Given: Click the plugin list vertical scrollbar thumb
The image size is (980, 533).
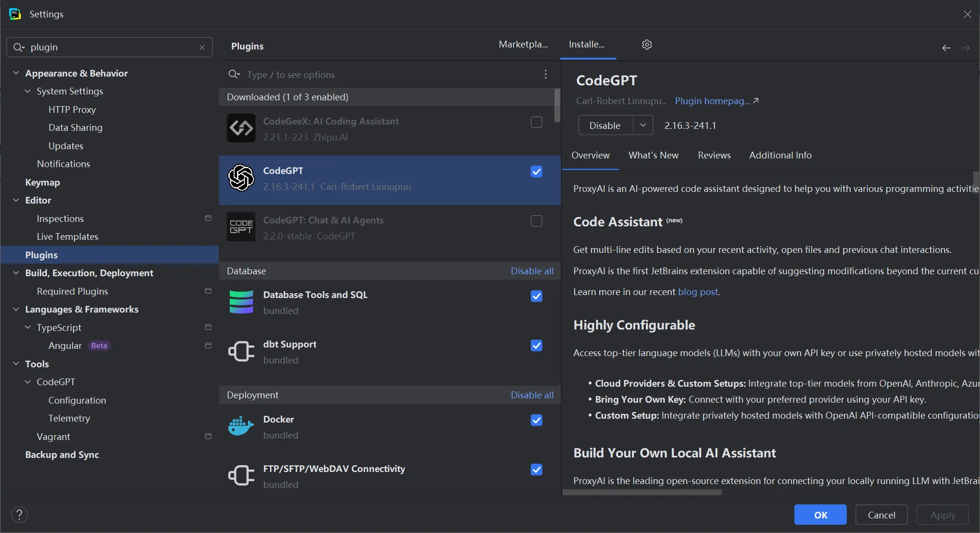Looking at the screenshot, I should 557,105.
